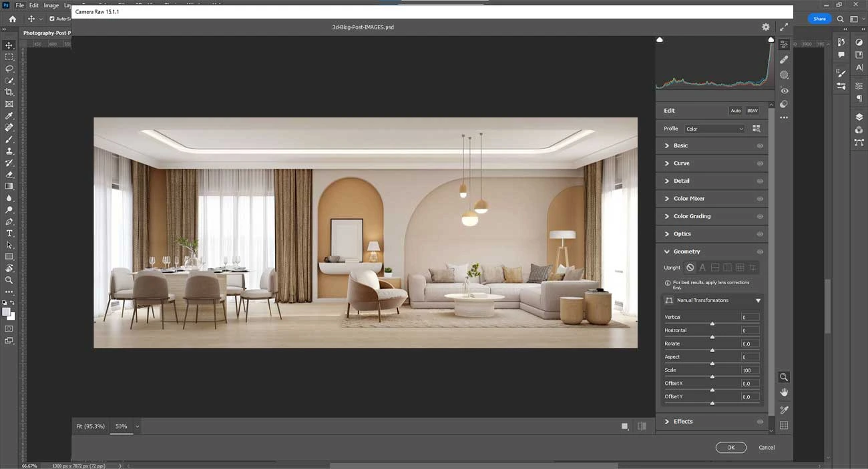Open the Profile dropdown set to Color
This screenshot has height=469, width=868.
coord(714,129)
